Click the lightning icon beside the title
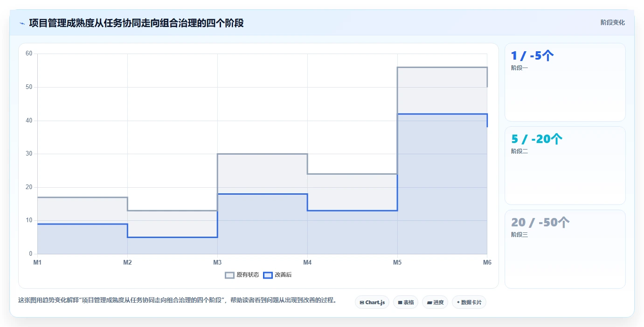The image size is (644, 327). pyautogui.click(x=22, y=23)
